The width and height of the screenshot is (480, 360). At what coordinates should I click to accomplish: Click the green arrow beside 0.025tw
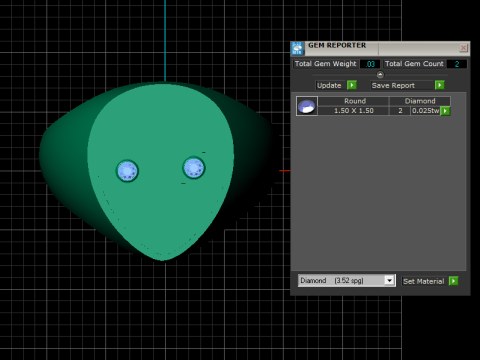click(x=445, y=111)
